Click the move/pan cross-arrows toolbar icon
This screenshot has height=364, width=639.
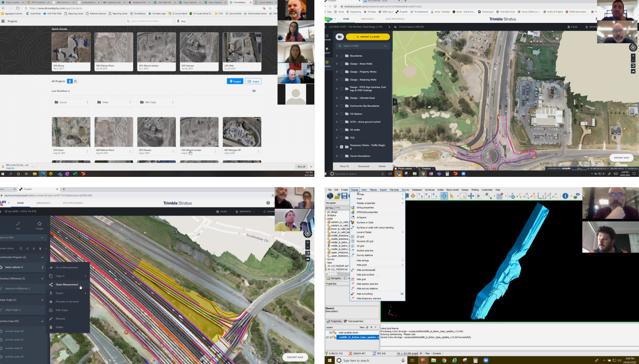coord(471,196)
